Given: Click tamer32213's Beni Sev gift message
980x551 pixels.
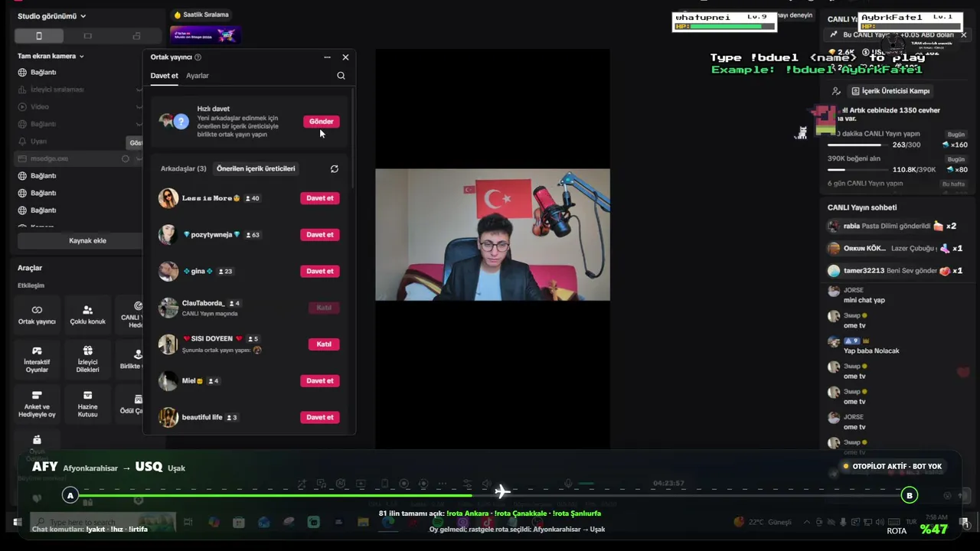Looking at the screenshot, I should [895, 271].
